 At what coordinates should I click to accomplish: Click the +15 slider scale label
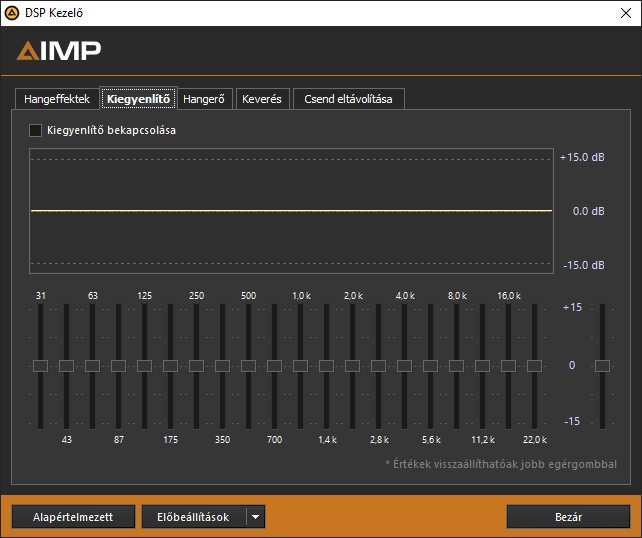coord(572,307)
